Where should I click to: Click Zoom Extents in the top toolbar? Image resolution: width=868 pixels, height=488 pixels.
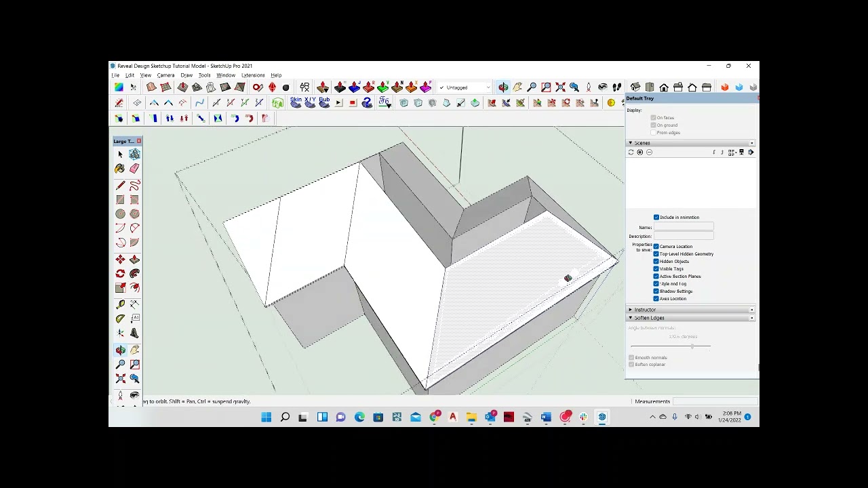(x=560, y=87)
